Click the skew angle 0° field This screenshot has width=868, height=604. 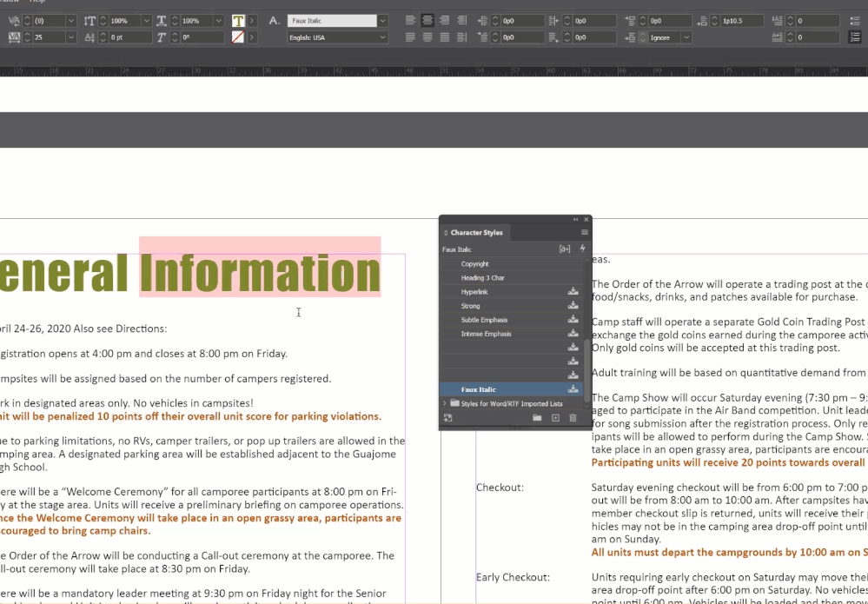[x=202, y=37]
